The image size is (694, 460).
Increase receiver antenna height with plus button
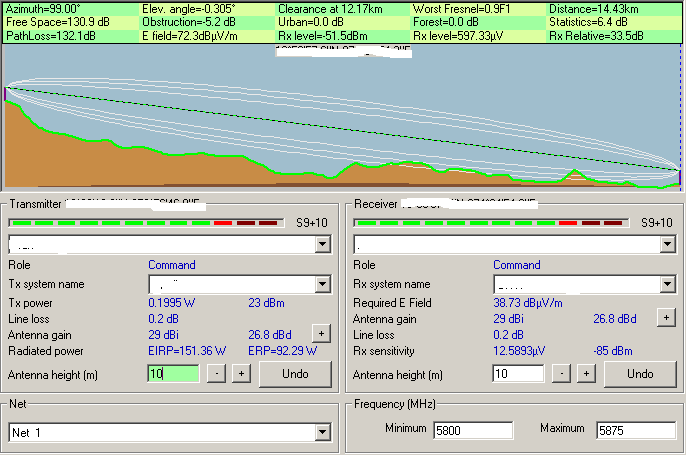point(586,374)
